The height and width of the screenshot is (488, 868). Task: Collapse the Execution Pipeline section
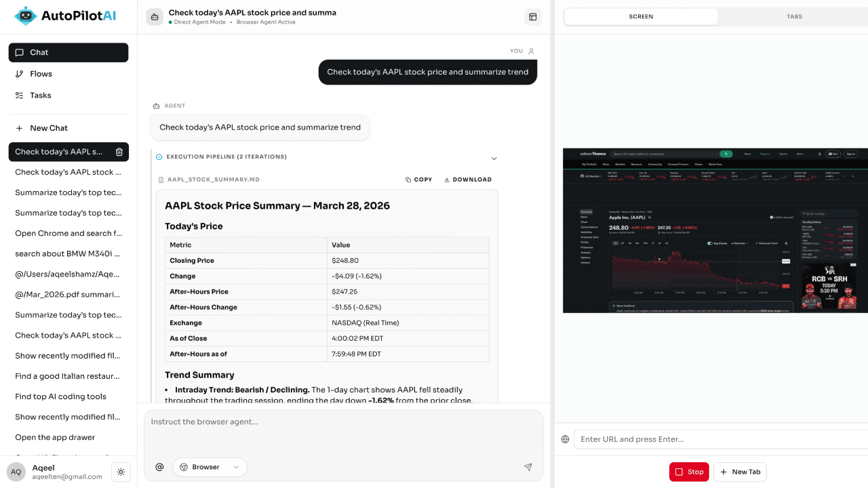click(x=494, y=158)
